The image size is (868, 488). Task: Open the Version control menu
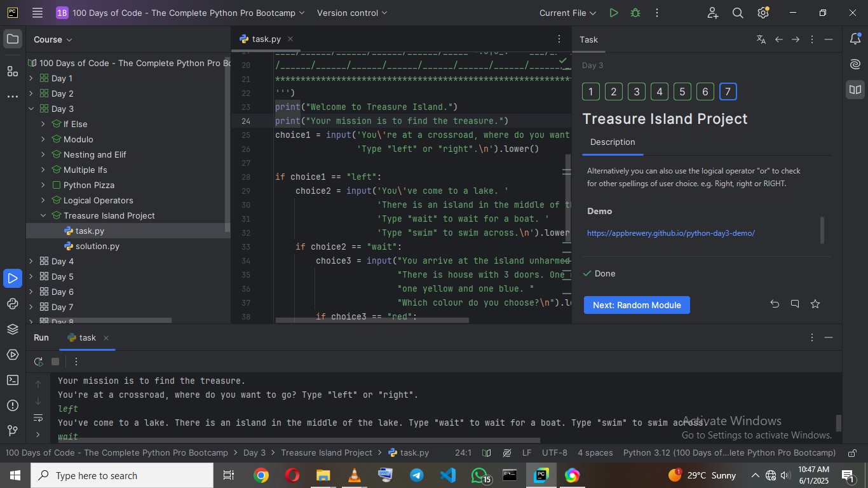pyautogui.click(x=351, y=13)
